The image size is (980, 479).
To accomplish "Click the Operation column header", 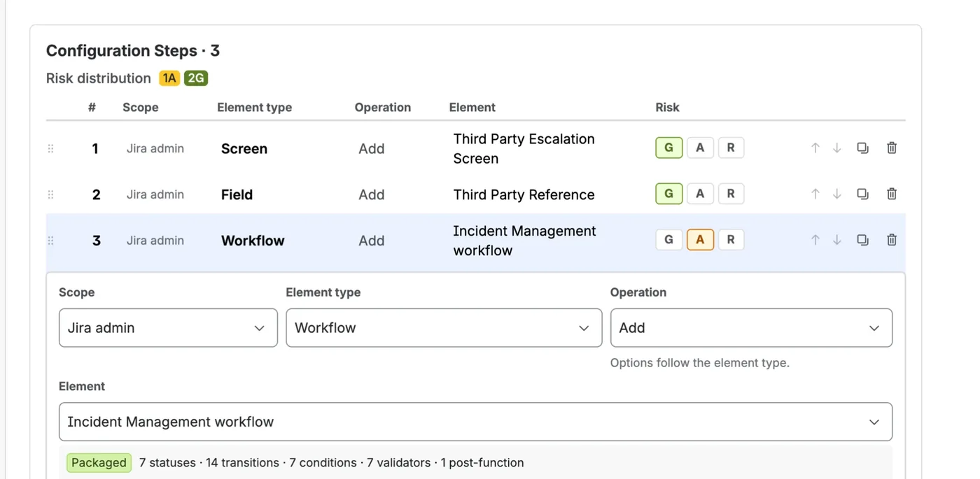I will pos(383,108).
